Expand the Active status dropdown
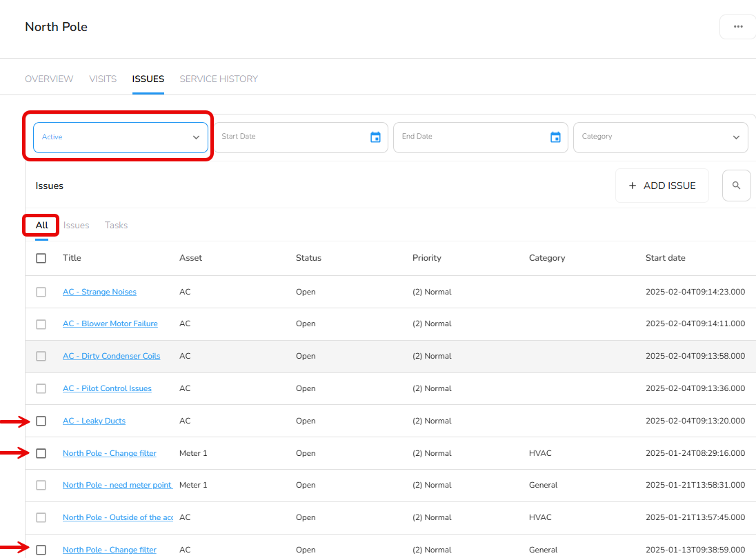The image size is (756, 558). (x=121, y=137)
